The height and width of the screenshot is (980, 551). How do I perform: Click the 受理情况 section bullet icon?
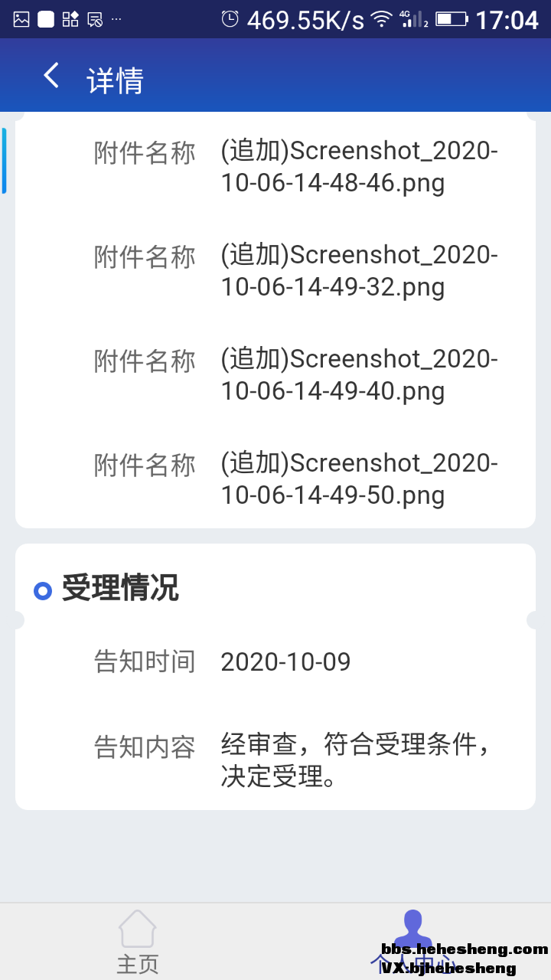[x=43, y=590]
